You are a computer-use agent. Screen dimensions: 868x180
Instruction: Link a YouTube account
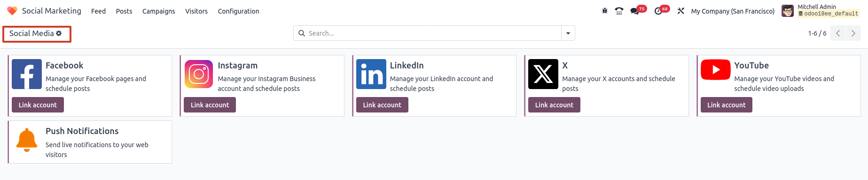click(x=726, y=105)
